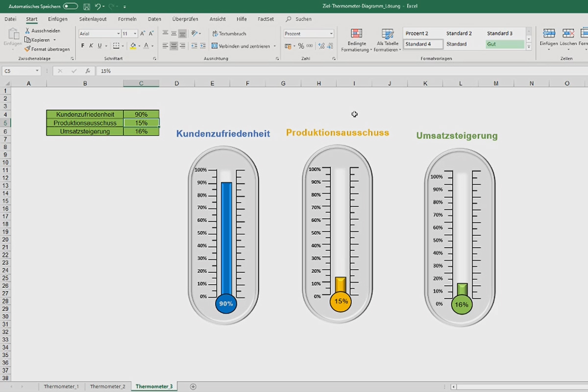This screenshot has width=588, height=392.
Task: Open Schriftart dialog launcher
Action: pyautogui.click(x=155, y=59)
